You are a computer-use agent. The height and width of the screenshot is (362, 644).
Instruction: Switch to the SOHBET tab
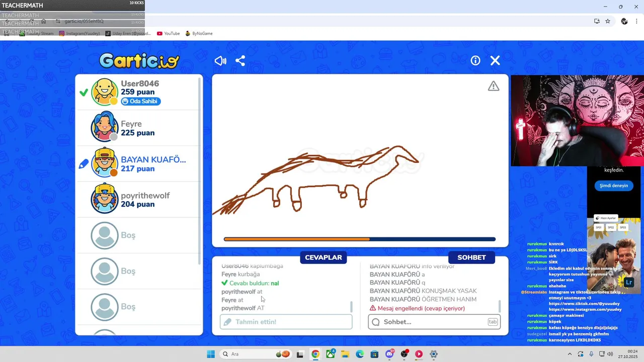point(471,257)
